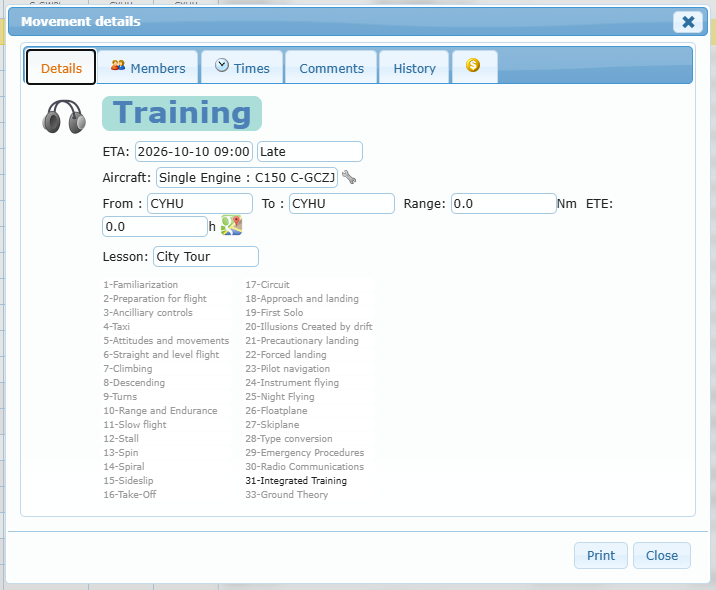The width and height of the screenshot is (716, 590).
Task: Click the ETE hours field
Action: (x=155, y=227)
